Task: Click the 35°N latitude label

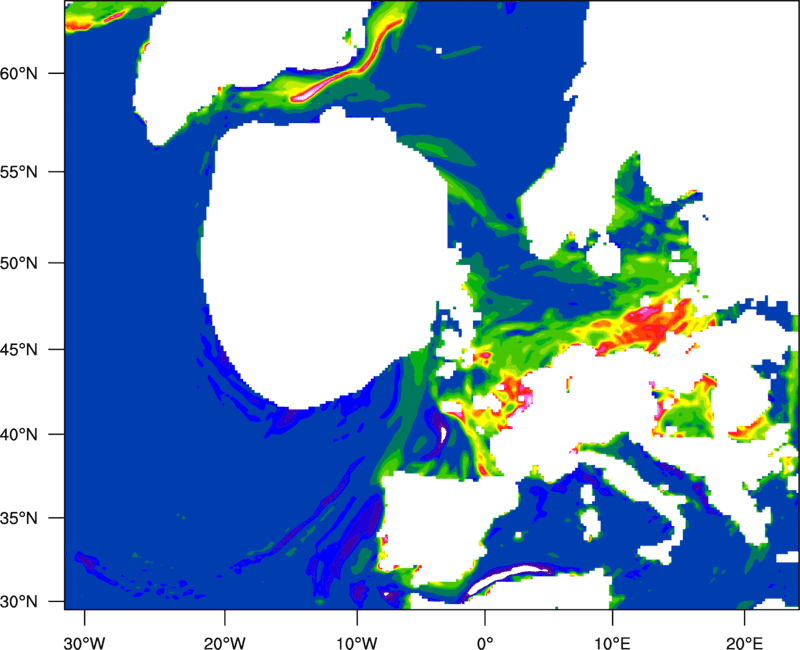Action: click(19, 518)
